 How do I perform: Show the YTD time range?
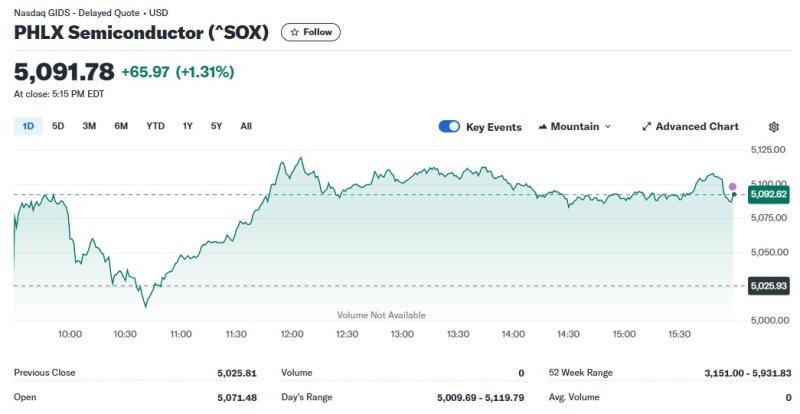coord(155,126)
